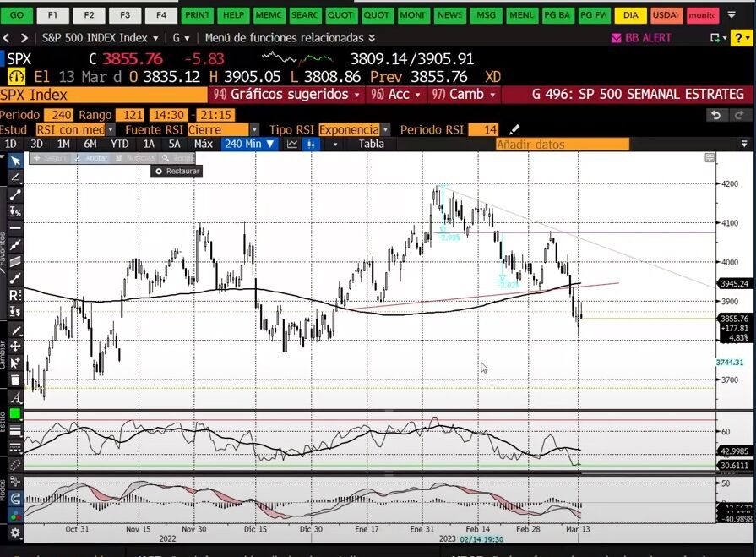Screen dimensions: 756x557
Task: Toggle the dotted lasso selection mode
Action: (15, 464)
